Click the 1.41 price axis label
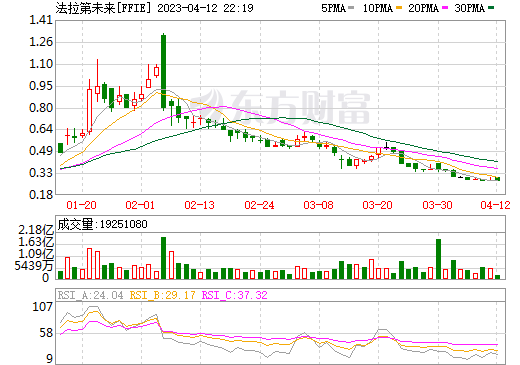This screenshot has height=365, width=520. [x=41, y=20]
